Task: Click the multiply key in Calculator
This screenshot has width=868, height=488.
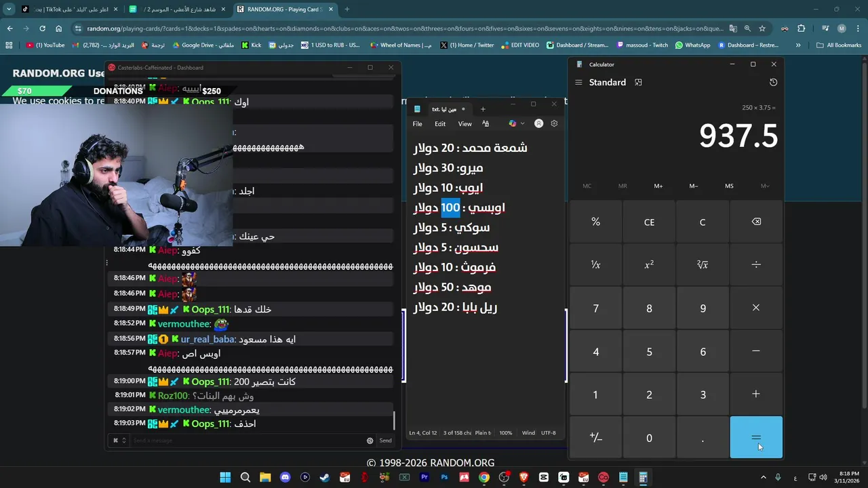Action: pos(756,308)
